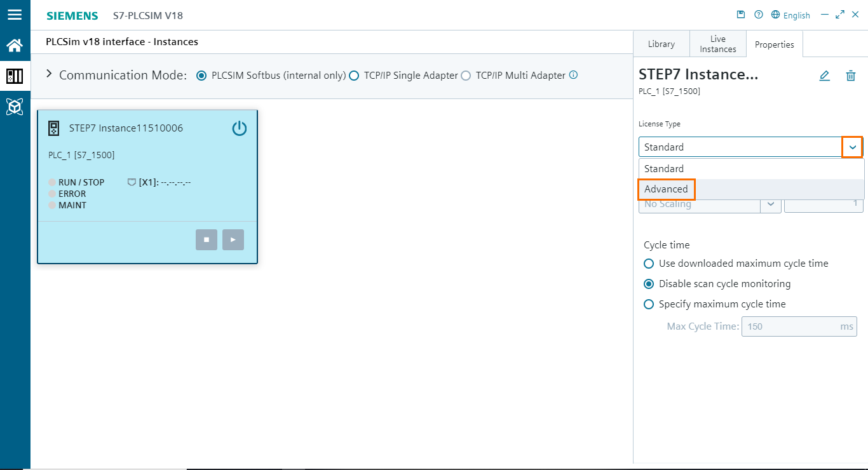868x470 pixels.
Task: Power off the STEP7 instance via power icon
Action: (240, 128)
